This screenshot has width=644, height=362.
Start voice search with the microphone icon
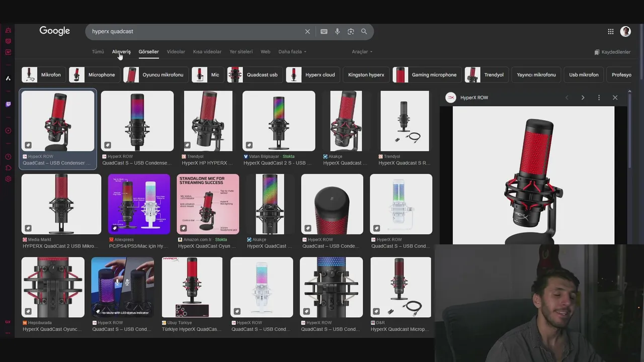click(x=337, y=31)
